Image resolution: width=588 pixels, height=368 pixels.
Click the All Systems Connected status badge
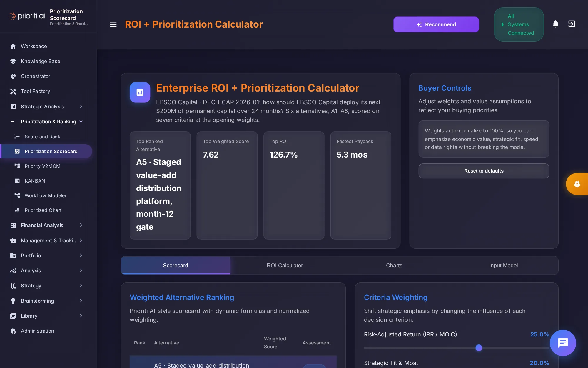[x=519, y=24]
